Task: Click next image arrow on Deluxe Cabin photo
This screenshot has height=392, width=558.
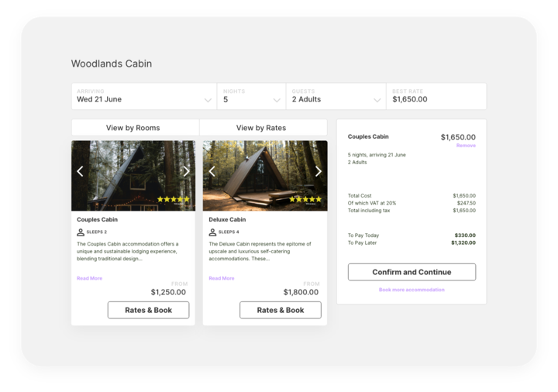Action: [318, 171]
